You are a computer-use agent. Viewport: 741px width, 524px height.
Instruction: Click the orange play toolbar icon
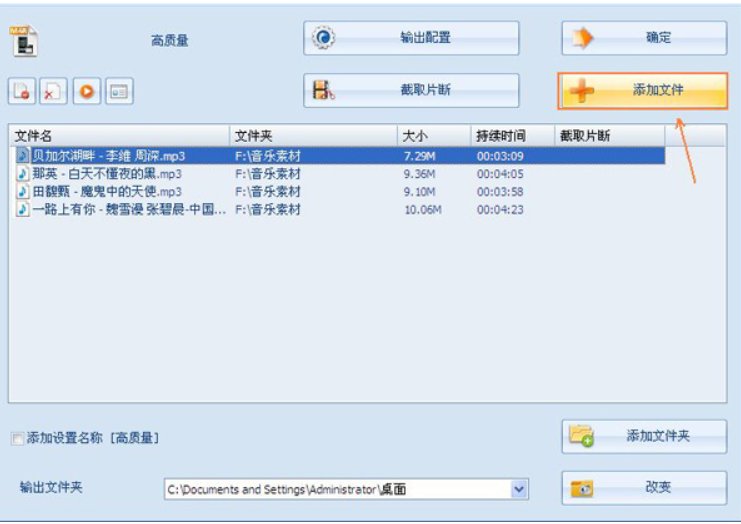tap(86, 91)
